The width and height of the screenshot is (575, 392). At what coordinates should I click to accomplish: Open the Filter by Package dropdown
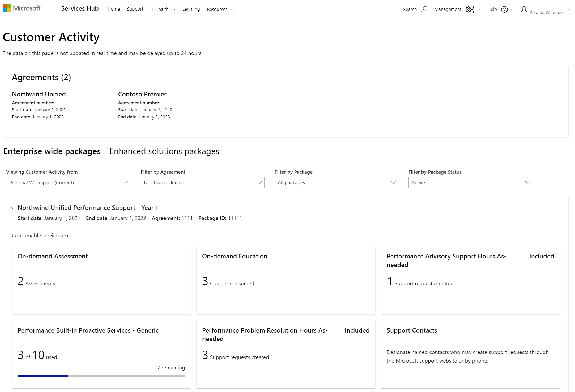[x=337, y=182]
